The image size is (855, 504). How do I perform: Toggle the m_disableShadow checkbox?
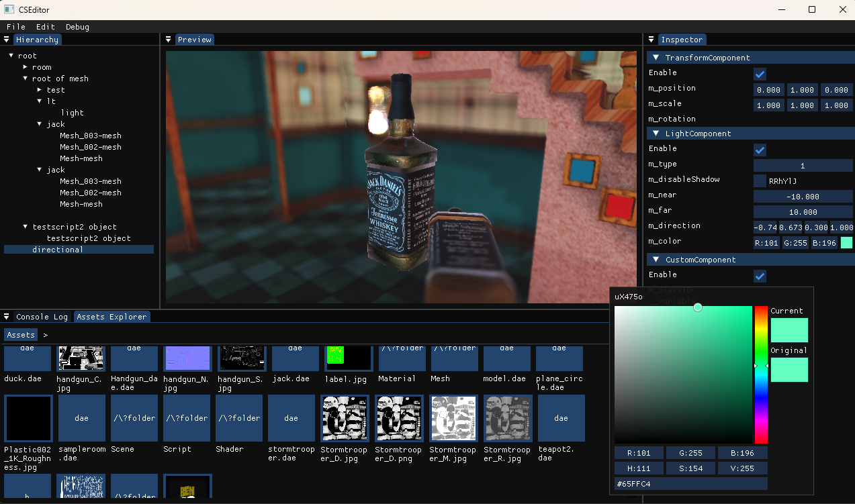tap(760, 181)
